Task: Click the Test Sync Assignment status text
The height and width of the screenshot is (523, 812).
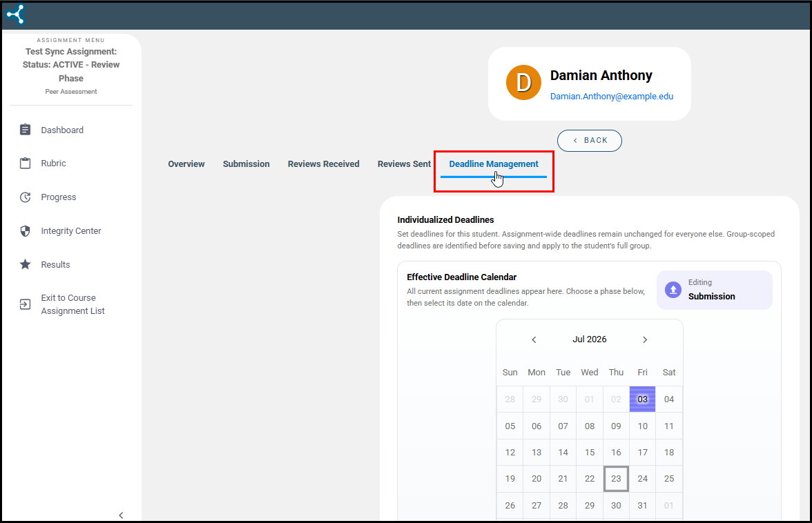Action: click(x=71, y=65)
